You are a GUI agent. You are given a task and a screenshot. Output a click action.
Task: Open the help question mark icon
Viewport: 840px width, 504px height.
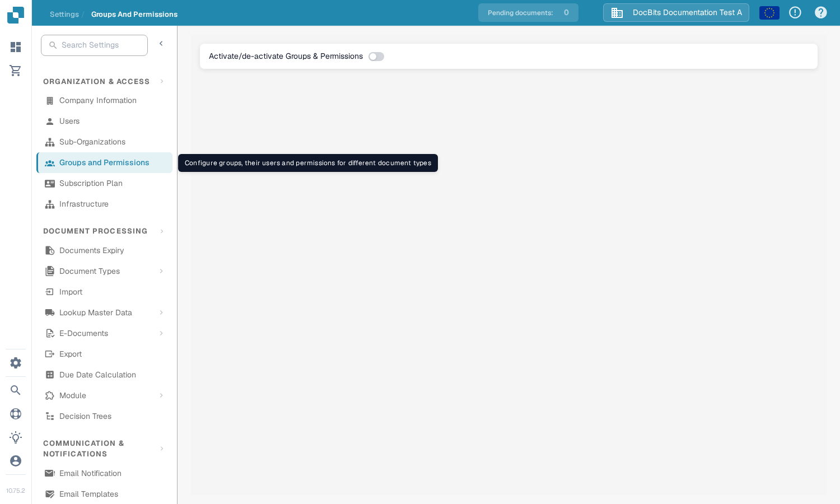coord(821,12)
